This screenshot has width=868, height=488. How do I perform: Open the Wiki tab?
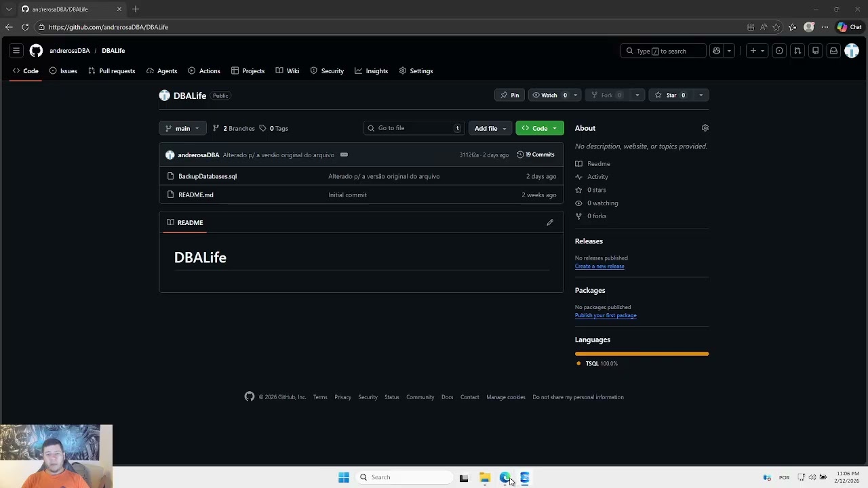pyautogui.click(x=288, y=71)
